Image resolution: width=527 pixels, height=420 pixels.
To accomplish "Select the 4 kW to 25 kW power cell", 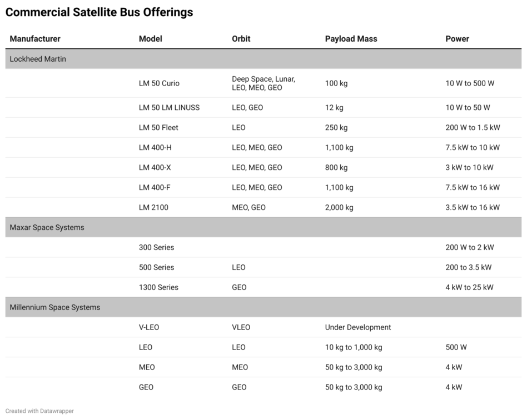I will coord(469,288).
